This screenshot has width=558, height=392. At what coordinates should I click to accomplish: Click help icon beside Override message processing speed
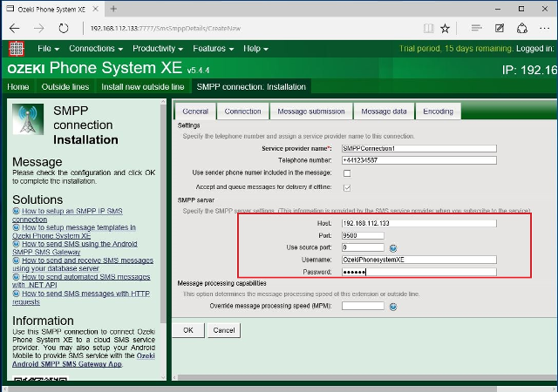[393, 307]
